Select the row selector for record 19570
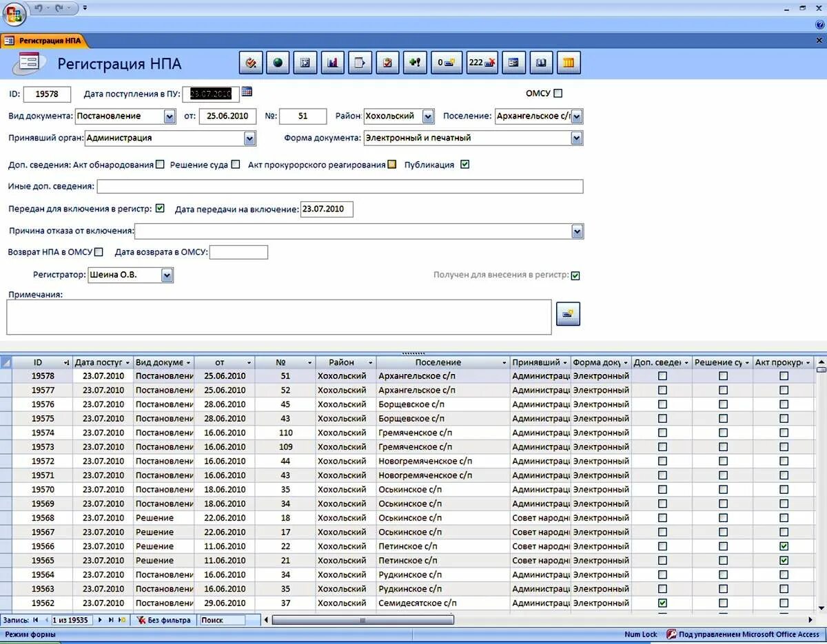The width and height of the screenshot is (827, 644). 6,490
